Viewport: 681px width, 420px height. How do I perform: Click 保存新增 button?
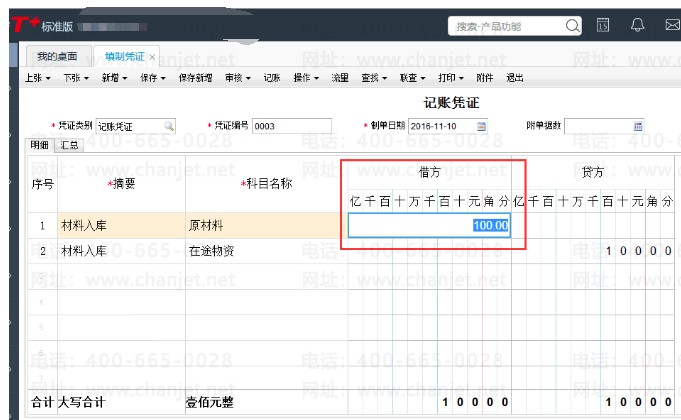point(195,78)
